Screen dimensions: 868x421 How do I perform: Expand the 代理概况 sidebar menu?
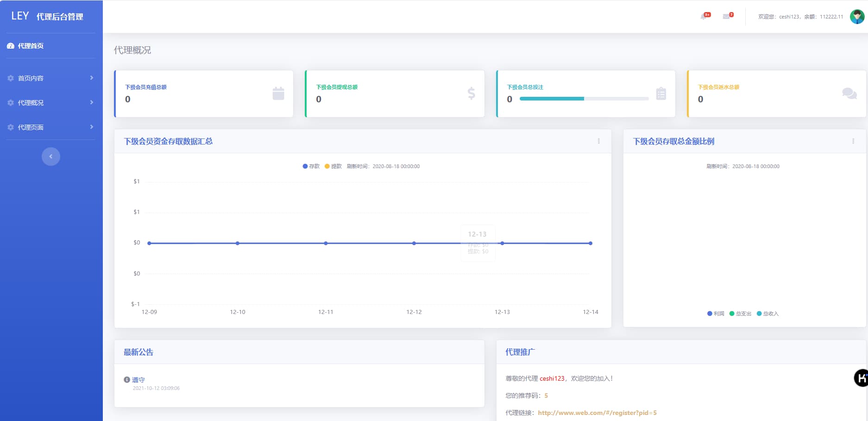[51, 103]
